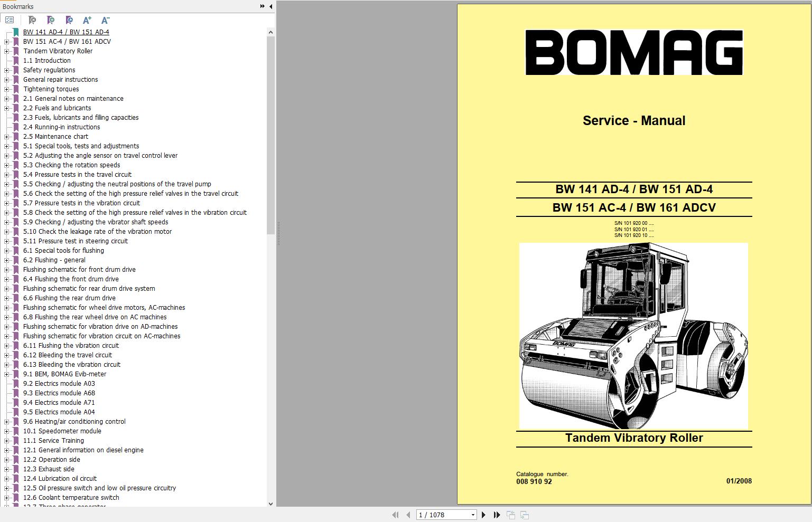The width and height of the screenshot is (812, 522).
Task: Open 9.5 Electrics module A04 bookmark
Action: pos(59,412)
